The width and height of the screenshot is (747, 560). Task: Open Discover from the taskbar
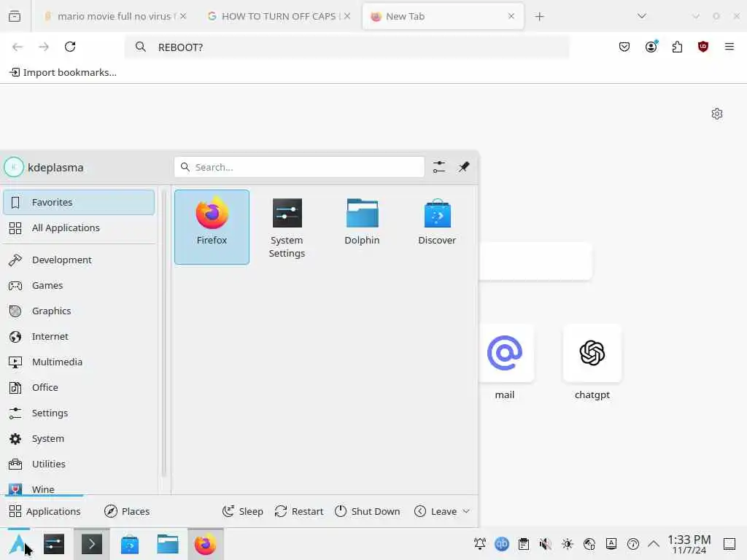pyautogui.click(x=130, y=544)
